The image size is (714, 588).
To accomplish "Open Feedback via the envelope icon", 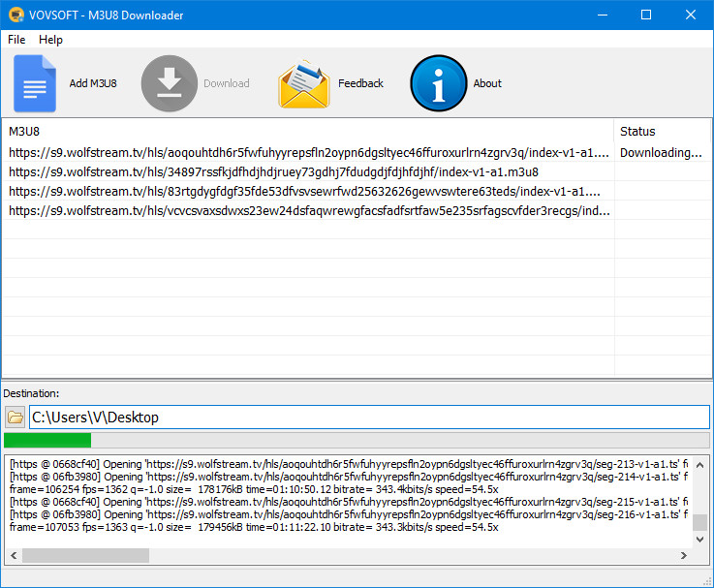I will [304, 84].
